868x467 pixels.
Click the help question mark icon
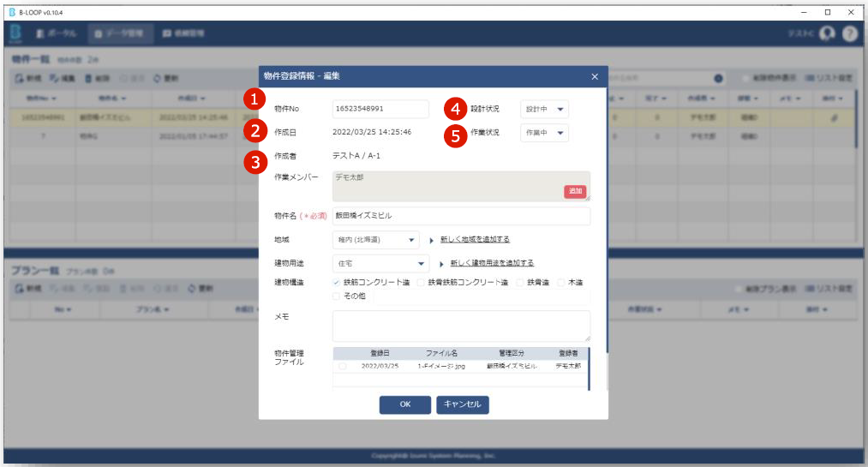pos(849,33)
